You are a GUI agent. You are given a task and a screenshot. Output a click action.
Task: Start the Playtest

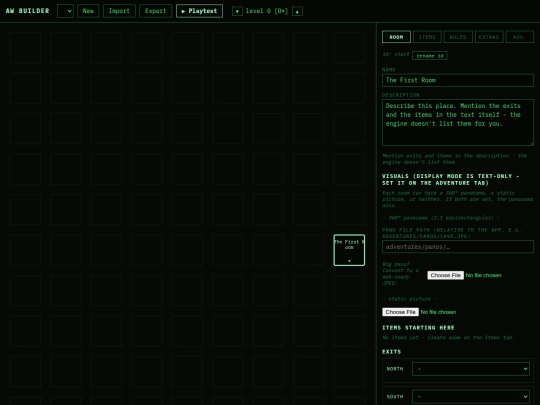point(199,11)
